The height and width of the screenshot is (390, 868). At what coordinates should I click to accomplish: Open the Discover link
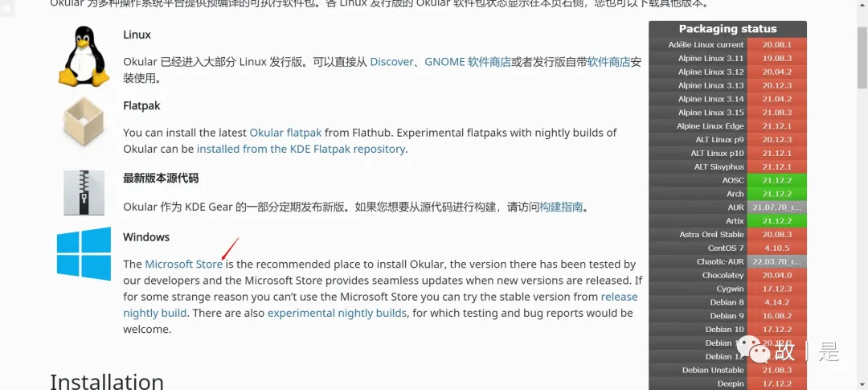click(x=391, y=62)
